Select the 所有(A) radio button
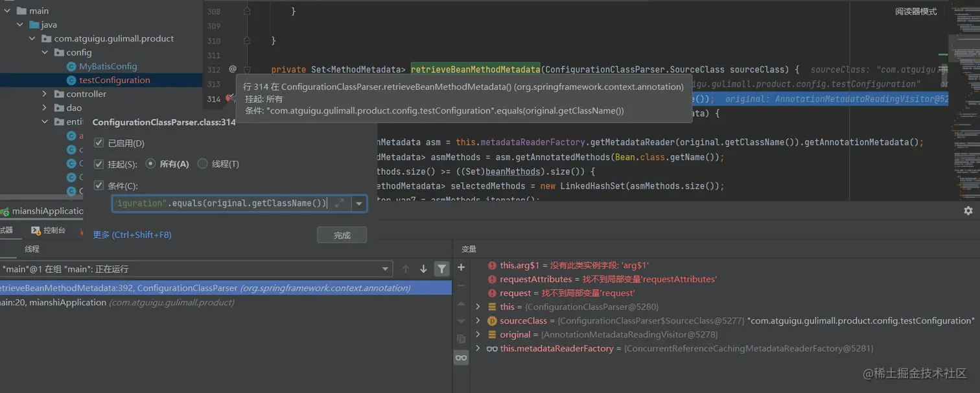This screenshot has height=393, width=980. pyautogui.click(x=150, y=164)
